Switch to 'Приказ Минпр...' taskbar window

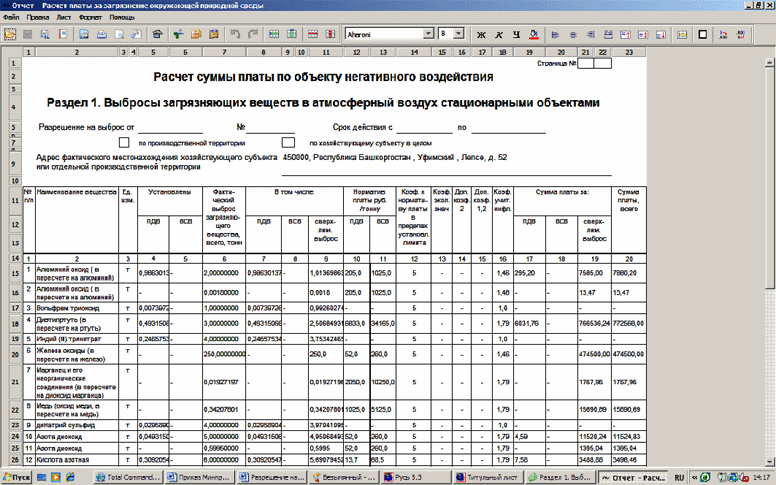click(x=199, y=478)
